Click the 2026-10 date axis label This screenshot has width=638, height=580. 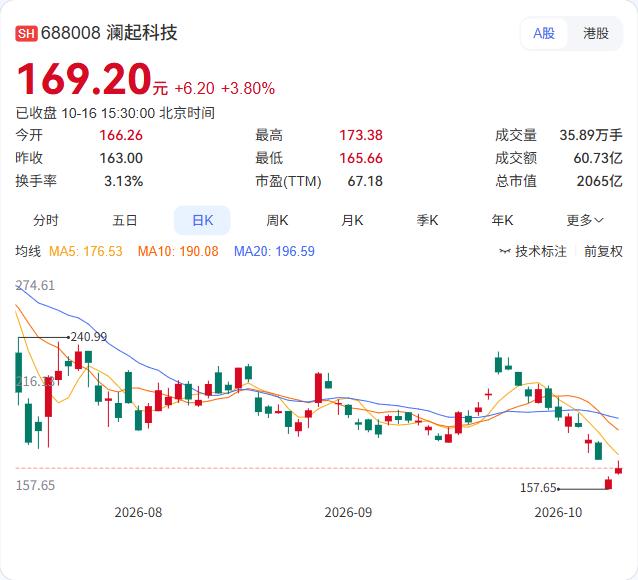tap(558, 512)
